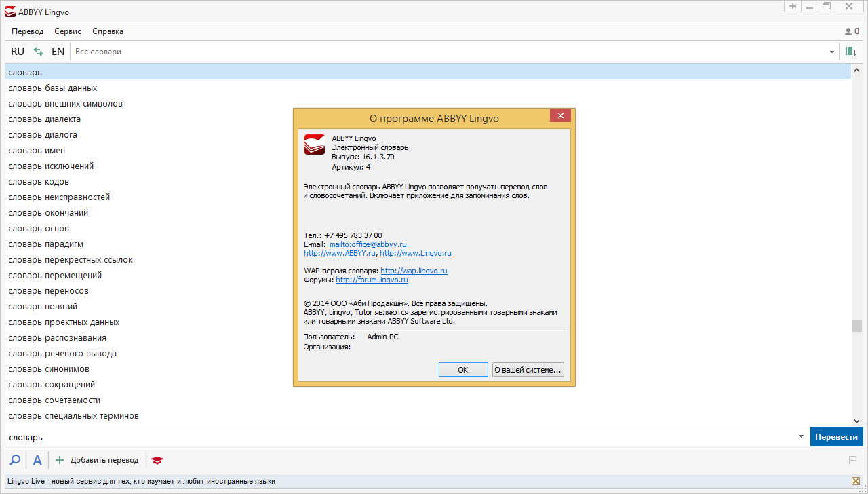Click the scrollbar up arrow

(x=856, y=70)
